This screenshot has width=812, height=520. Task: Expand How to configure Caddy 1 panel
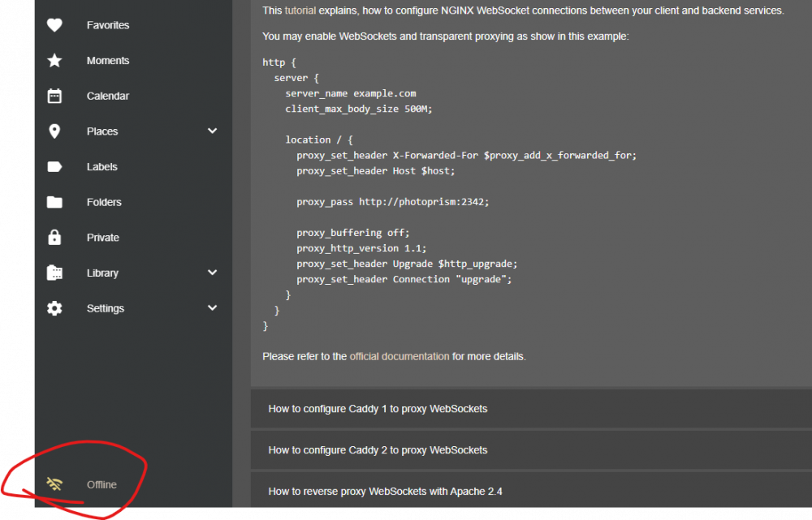pyautogui.click(x=531, y=409)
